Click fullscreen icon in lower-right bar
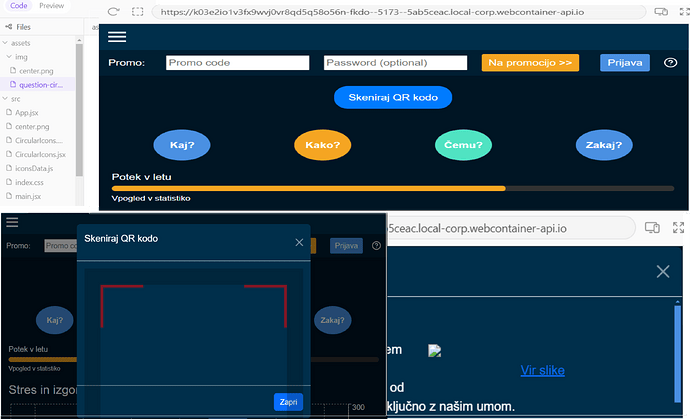 click(678, 228)
